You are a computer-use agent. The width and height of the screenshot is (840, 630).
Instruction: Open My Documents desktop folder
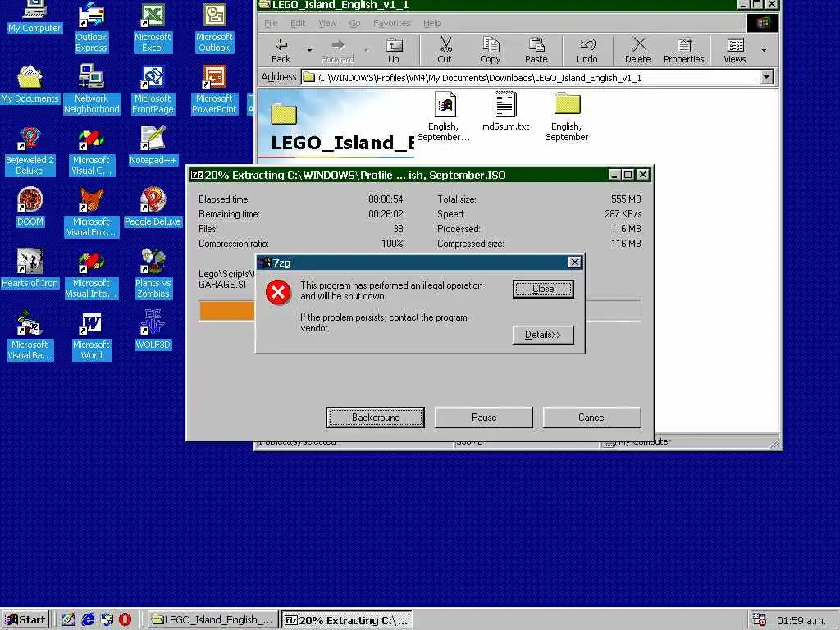(x=30, y=84)
